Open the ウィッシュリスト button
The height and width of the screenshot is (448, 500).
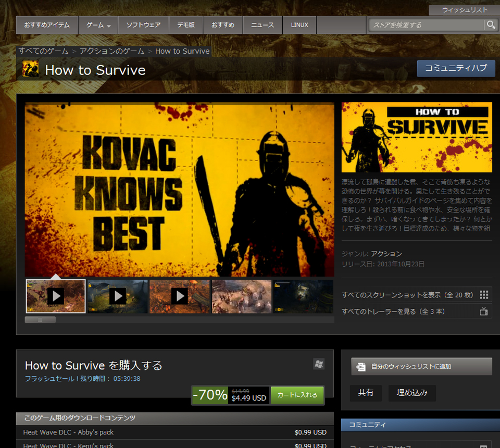[x=465, y=10]
